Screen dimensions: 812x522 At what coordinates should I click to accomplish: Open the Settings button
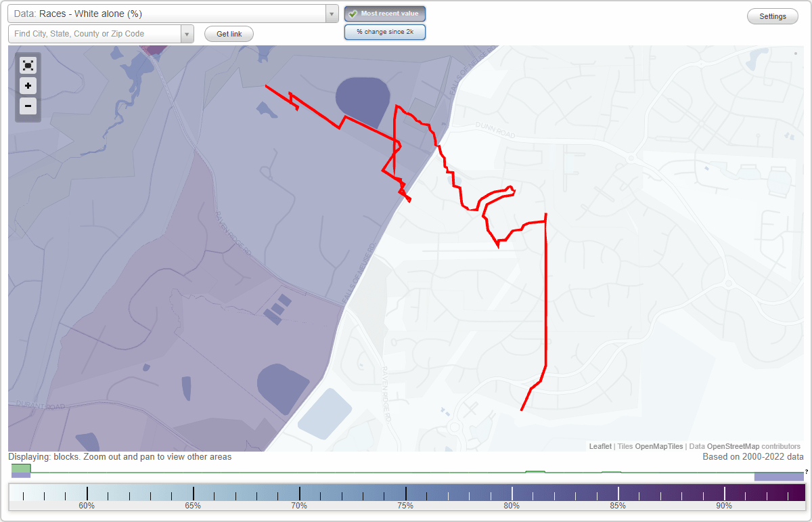click(x=773, y=17)
